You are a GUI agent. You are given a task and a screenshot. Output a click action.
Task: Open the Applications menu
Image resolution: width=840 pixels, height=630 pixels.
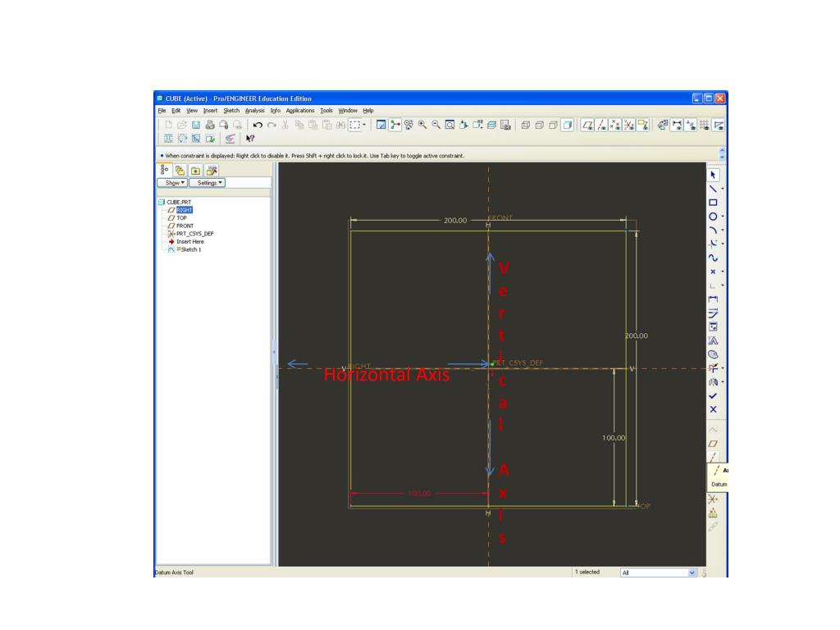pos(300,111)
